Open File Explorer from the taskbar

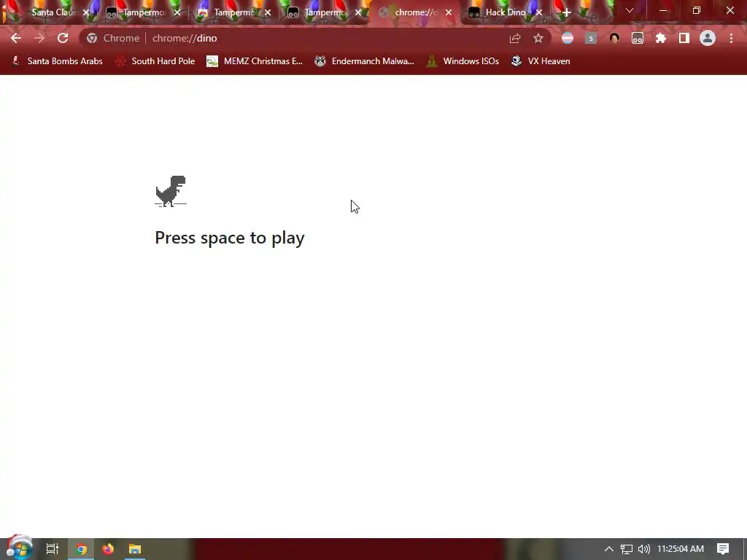tap(135, 549)
